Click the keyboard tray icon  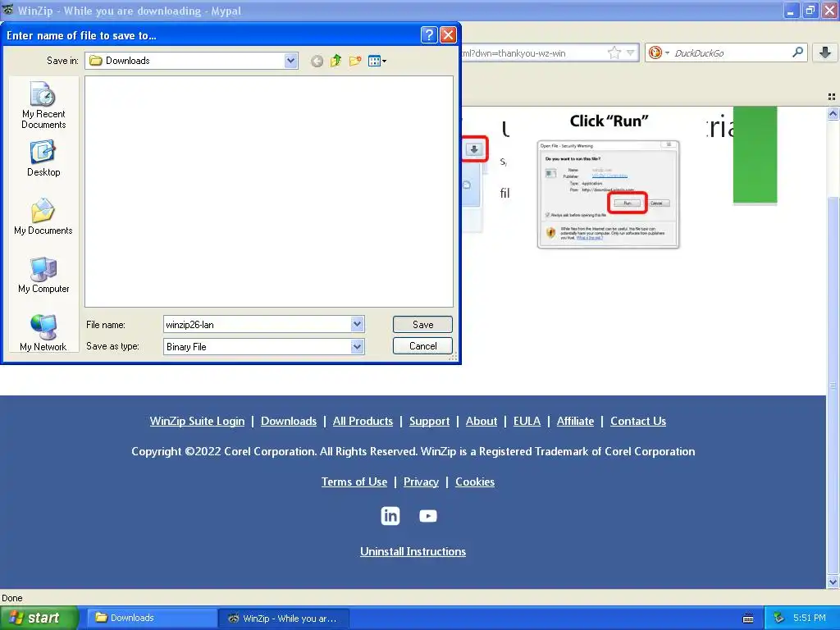tap(748, 619)
